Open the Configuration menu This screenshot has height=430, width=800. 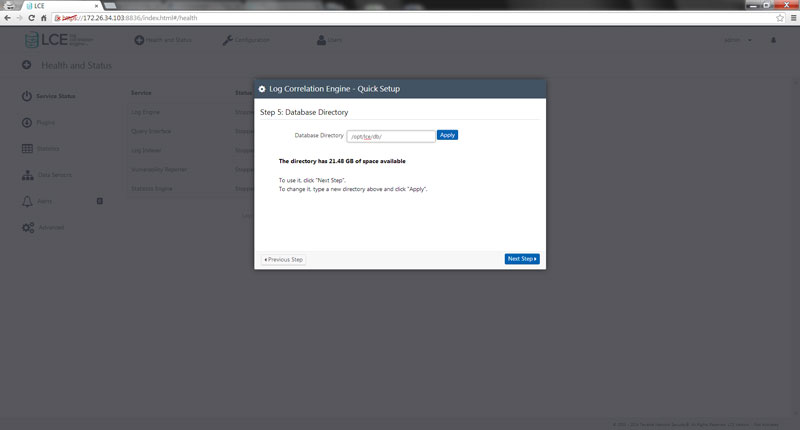[246, 40]
